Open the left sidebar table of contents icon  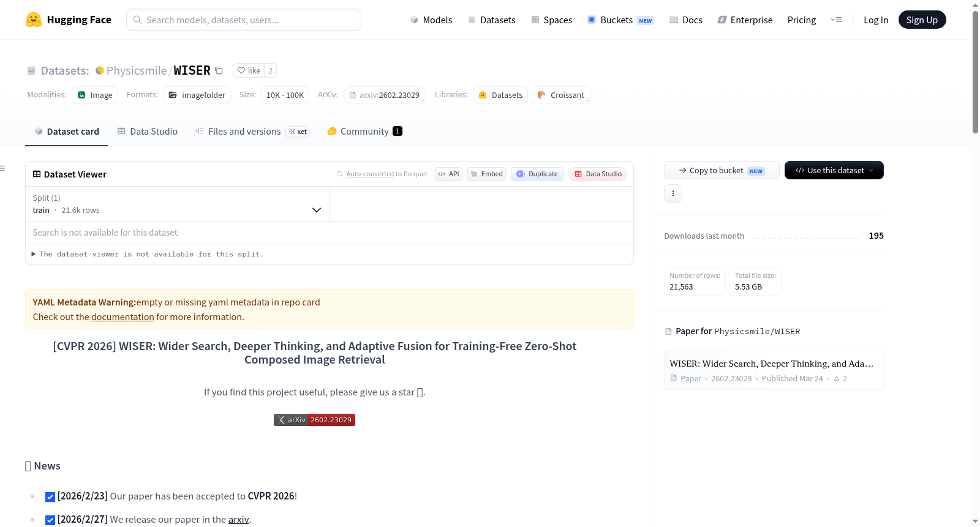[x=2, y=168]
